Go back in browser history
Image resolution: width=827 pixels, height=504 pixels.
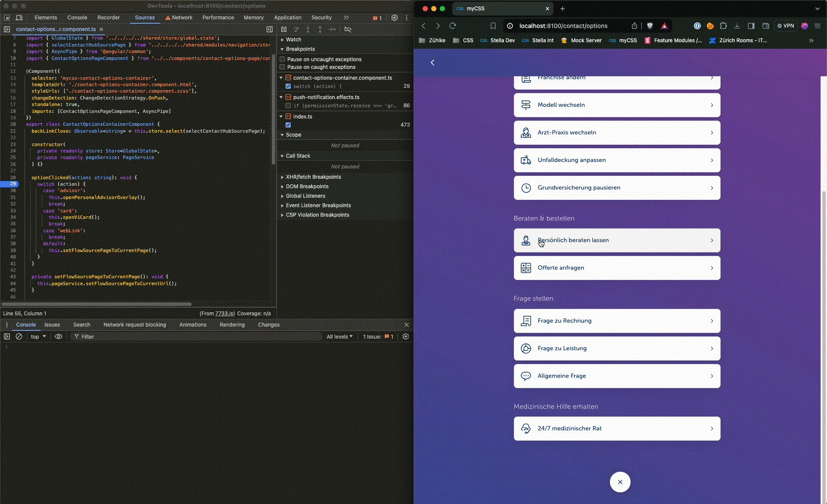tap(424, 26)
